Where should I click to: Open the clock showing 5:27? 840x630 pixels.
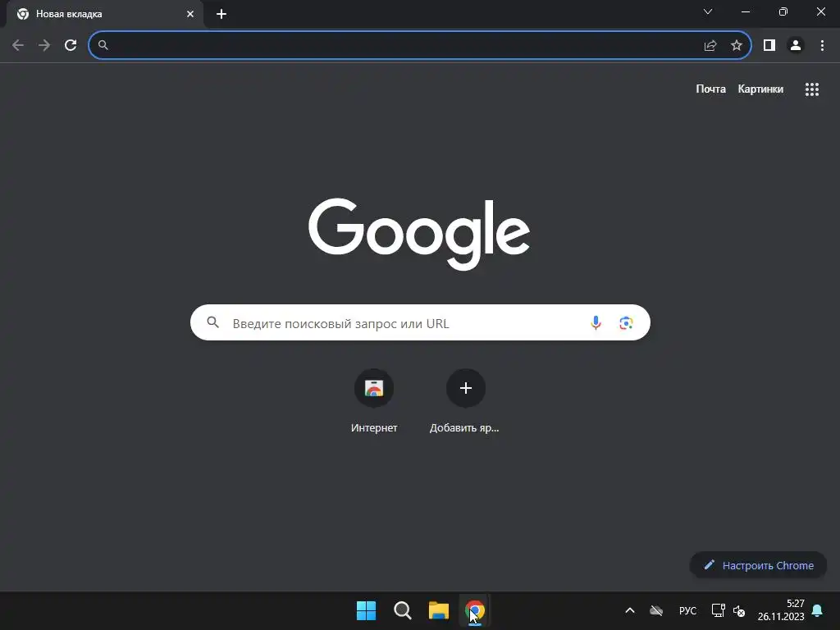pyautogui.click(x=781, y=610)
